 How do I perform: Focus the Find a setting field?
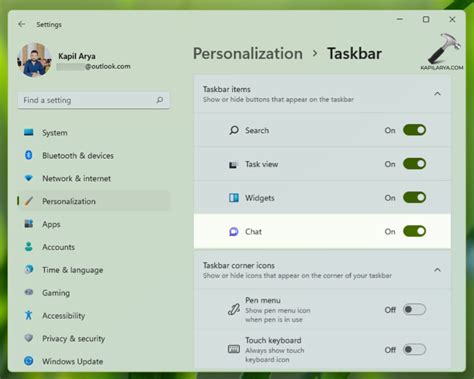point(93,100)
